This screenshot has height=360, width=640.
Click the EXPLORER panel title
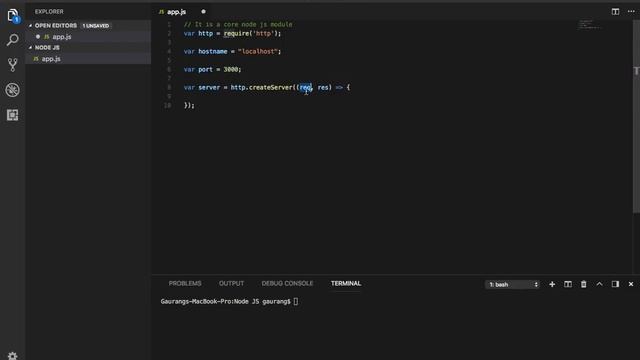point(49,12)
